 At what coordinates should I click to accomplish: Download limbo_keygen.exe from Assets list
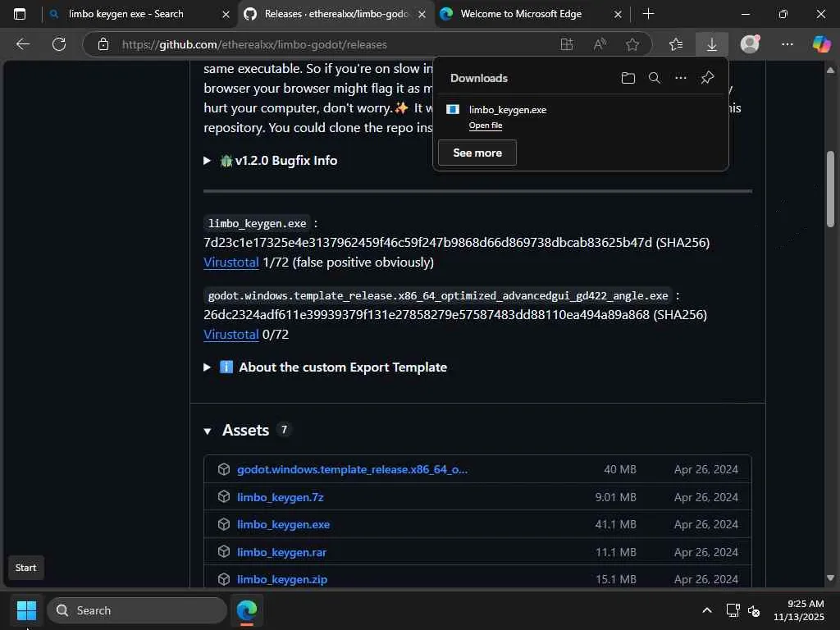[x=283, y=524]
